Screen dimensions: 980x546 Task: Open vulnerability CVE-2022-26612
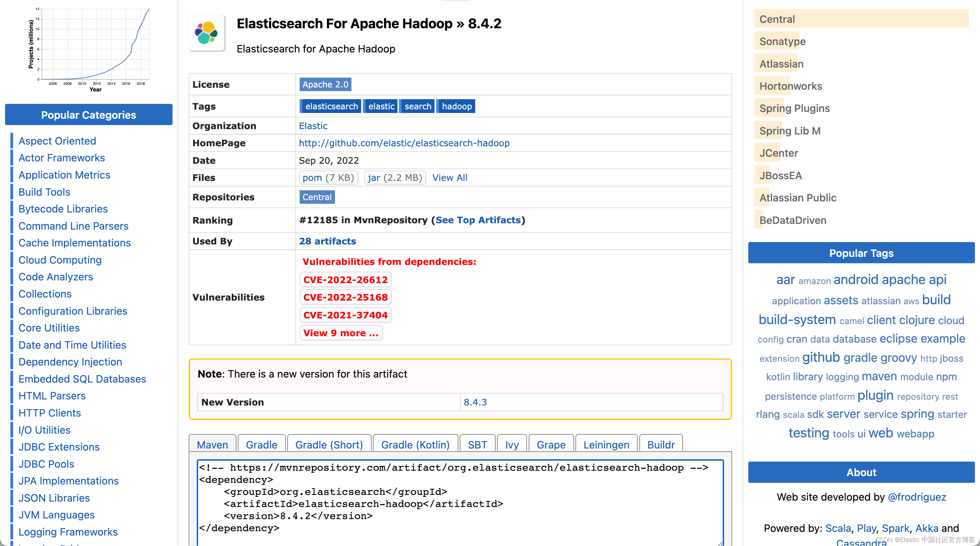345,279
